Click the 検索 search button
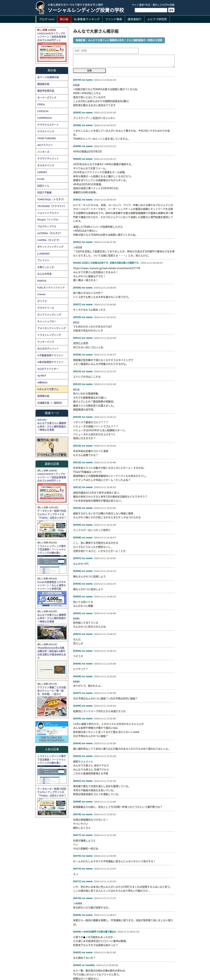210x980 pixels. [x=171, y=10]
